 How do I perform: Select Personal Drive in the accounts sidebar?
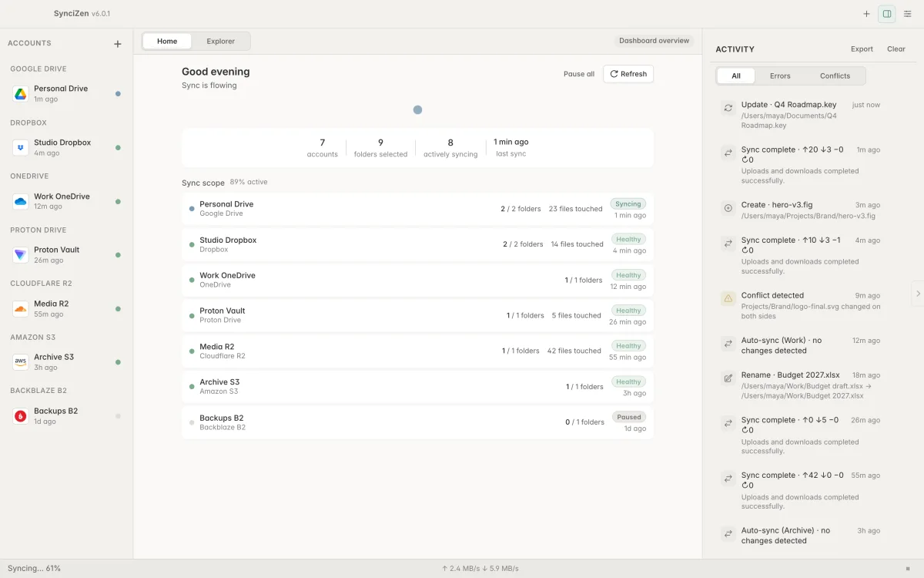66,94
